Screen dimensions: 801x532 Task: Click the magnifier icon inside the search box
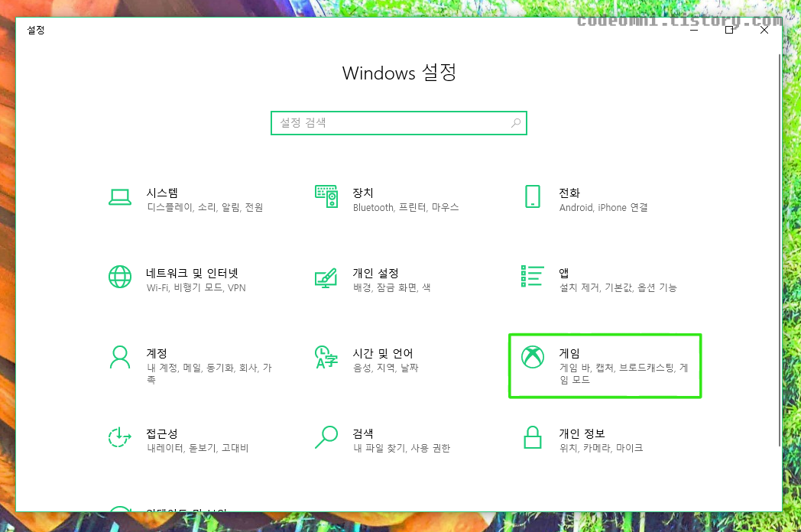coord(516,122)
